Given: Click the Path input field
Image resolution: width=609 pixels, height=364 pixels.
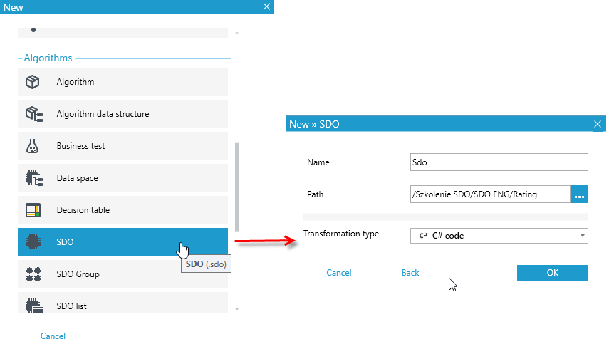Looking at the screenshot, I should tap(490, 194).
